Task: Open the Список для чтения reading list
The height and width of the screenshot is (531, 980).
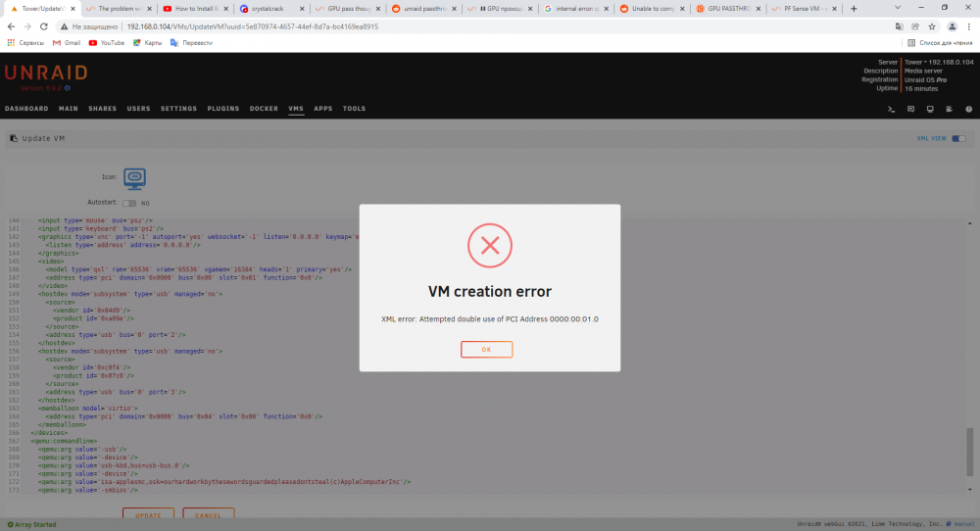Action: coord(940,43)
